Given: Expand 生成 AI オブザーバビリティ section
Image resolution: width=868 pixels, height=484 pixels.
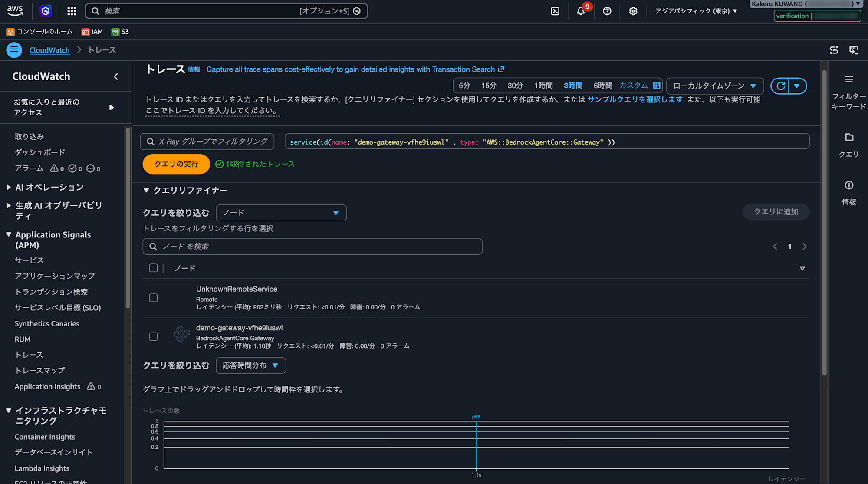Looking at the screenshot, I should click(8, 205).
